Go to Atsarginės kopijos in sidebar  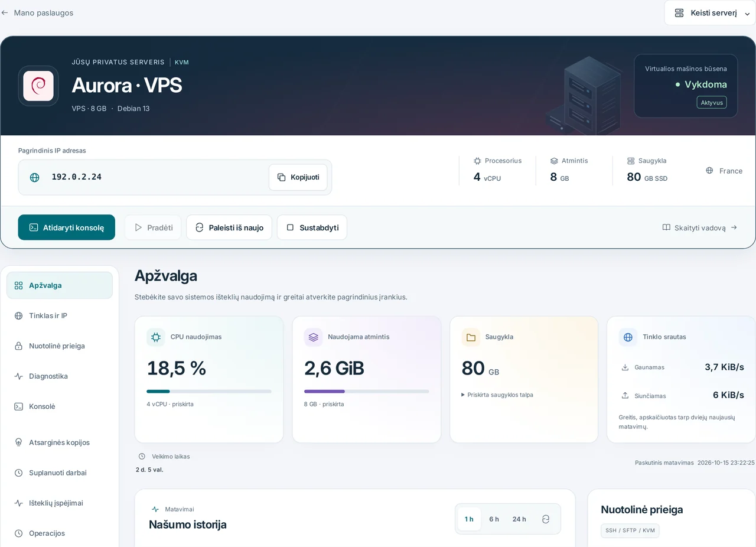coord(59,442)
